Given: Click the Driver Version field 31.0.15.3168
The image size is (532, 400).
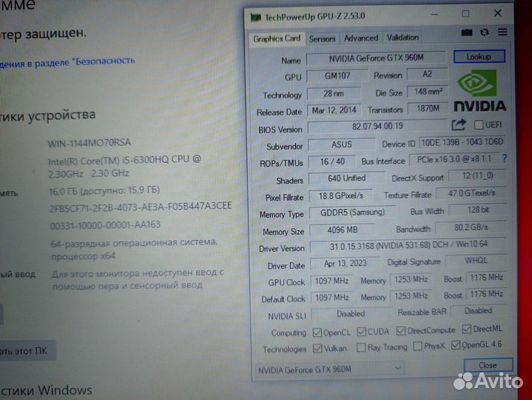Looking at the screenshot, I should point(409,245).
